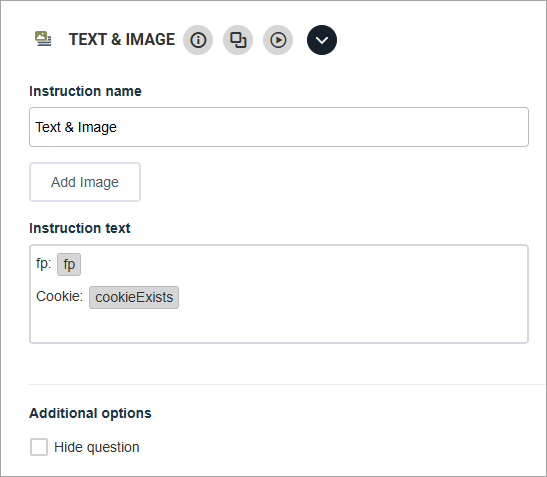This screenshot has width=547, height=477.
Task: Click the Hide question label text
Action: click(97, 447)
